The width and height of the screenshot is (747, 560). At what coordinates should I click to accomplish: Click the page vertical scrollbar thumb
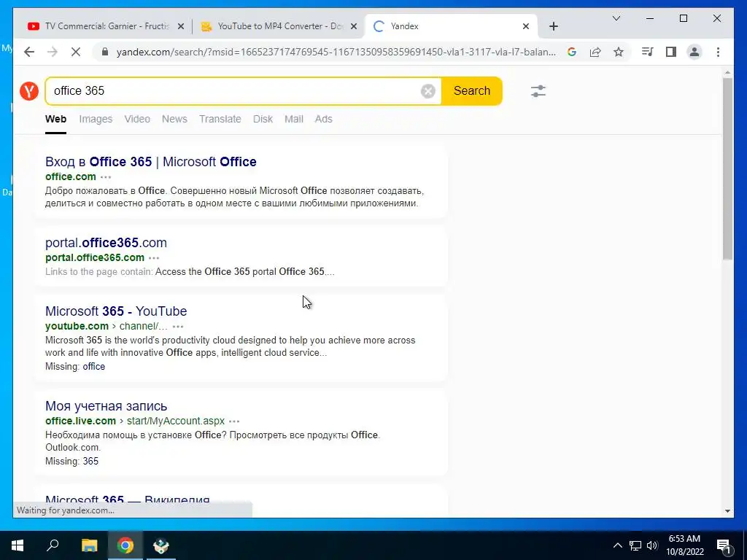coord(727,168)
